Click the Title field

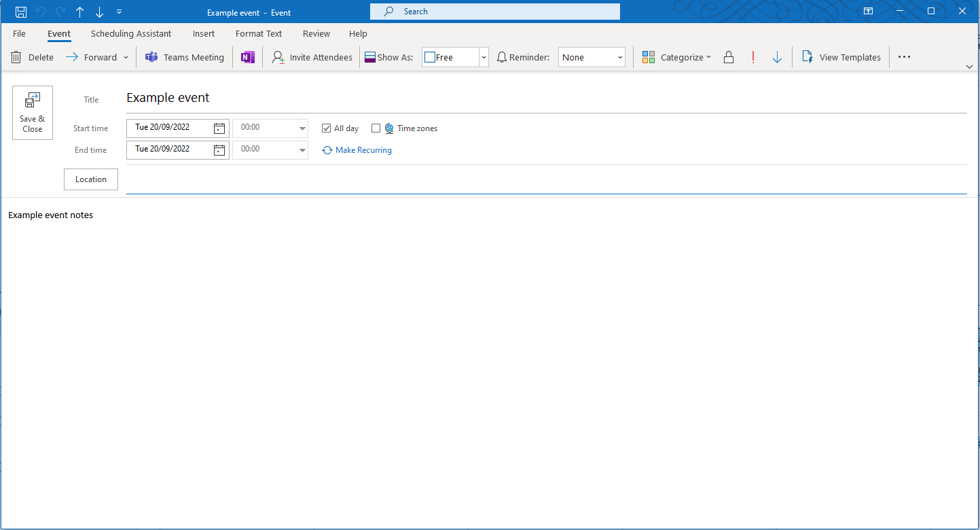point(546,98)
